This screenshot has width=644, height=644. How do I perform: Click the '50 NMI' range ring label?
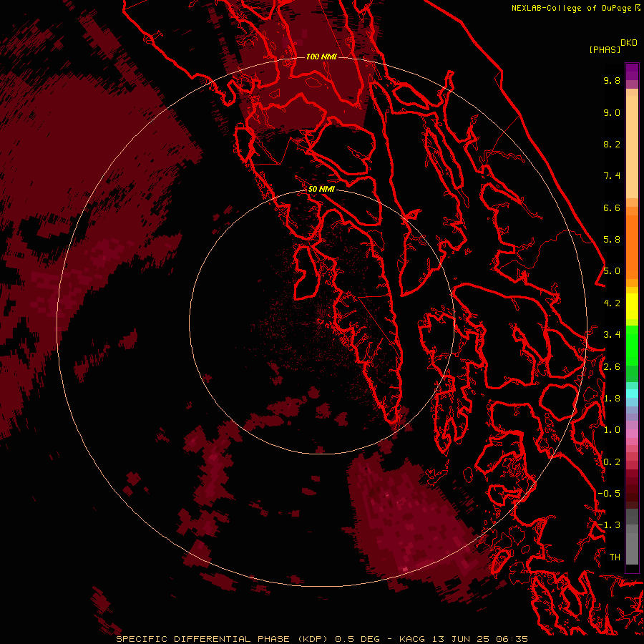(321, 189)
